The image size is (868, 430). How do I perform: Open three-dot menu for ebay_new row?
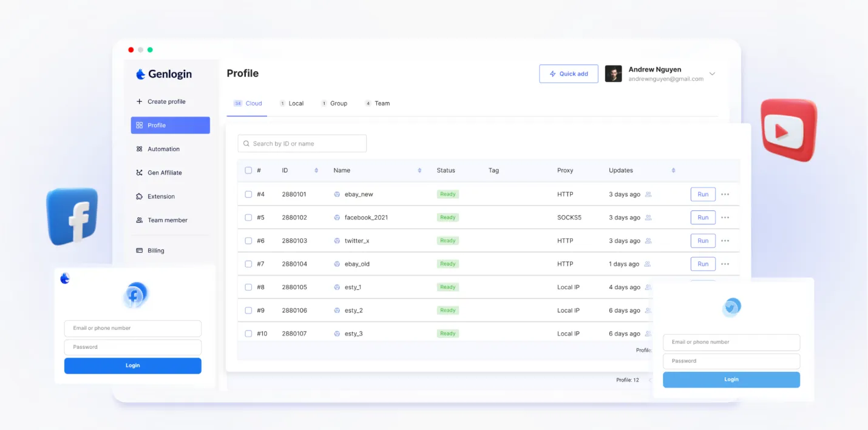pyautogui.click(x=725, y=195)
